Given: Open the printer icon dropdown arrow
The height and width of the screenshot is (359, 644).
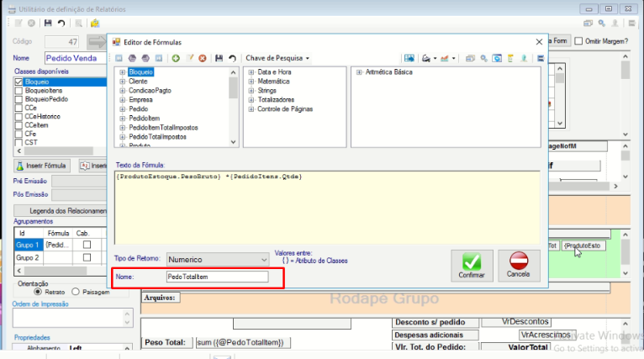Looking at the screenshot, I should (435, 58).
